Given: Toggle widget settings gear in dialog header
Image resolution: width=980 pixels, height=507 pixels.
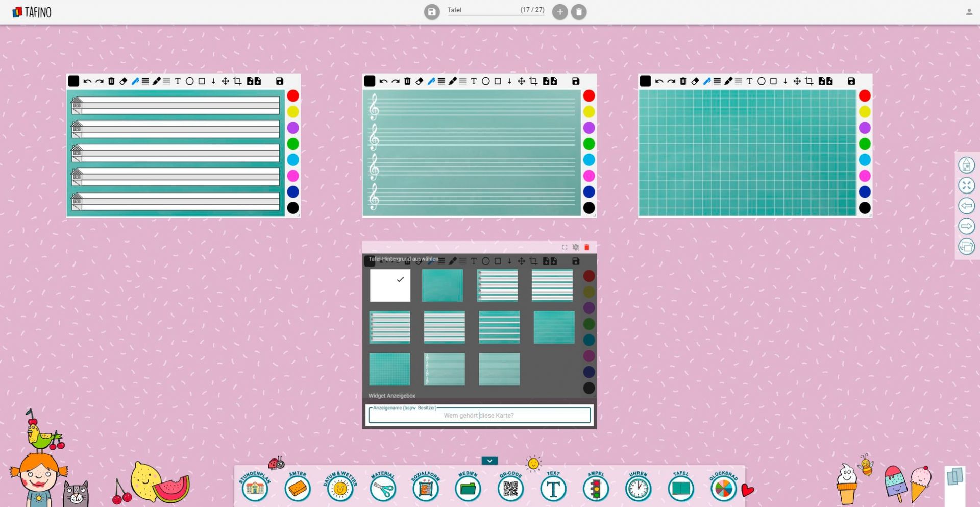Looking at the screenshot, I should pos(576,247).
